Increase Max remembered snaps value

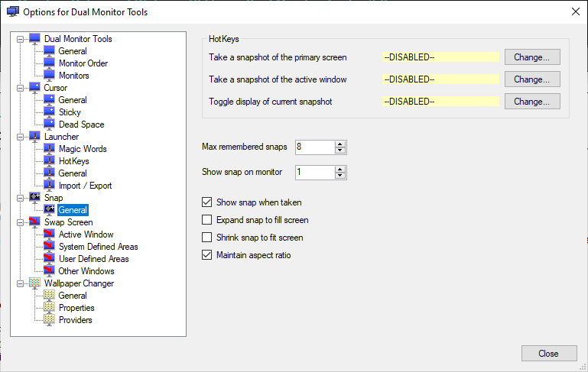[340, 144]
